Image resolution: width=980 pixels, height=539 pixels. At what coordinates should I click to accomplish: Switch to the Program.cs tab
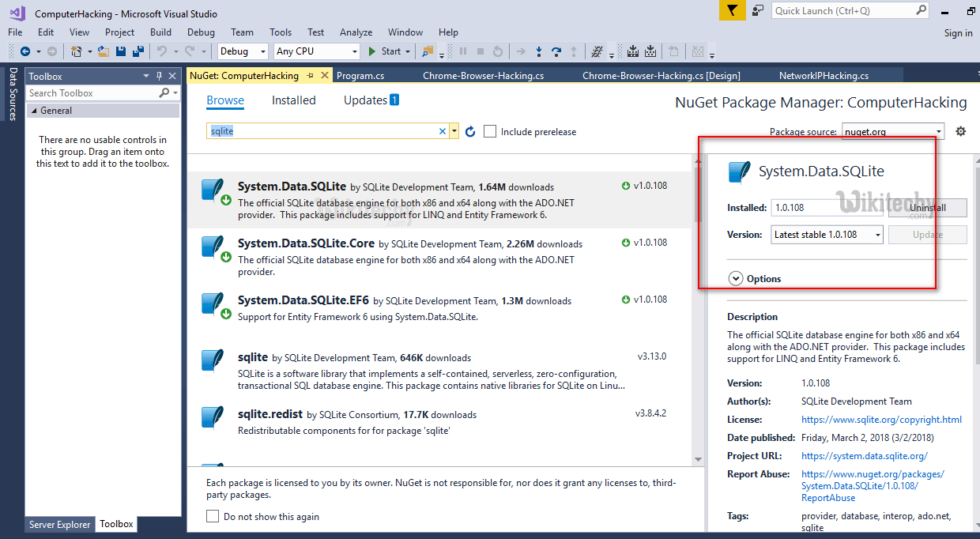pos(360,76)
